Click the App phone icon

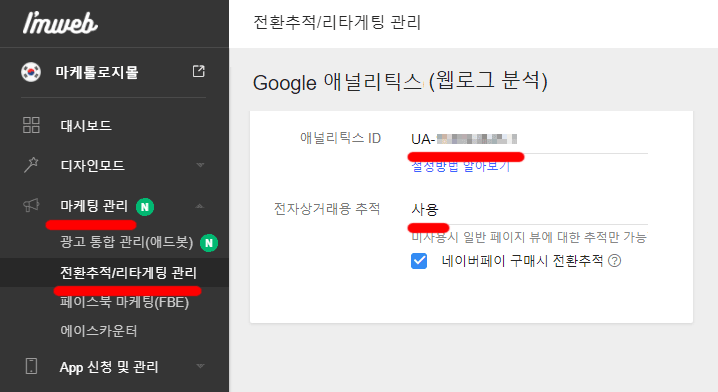pyautogui.click(x=31, y=366)
